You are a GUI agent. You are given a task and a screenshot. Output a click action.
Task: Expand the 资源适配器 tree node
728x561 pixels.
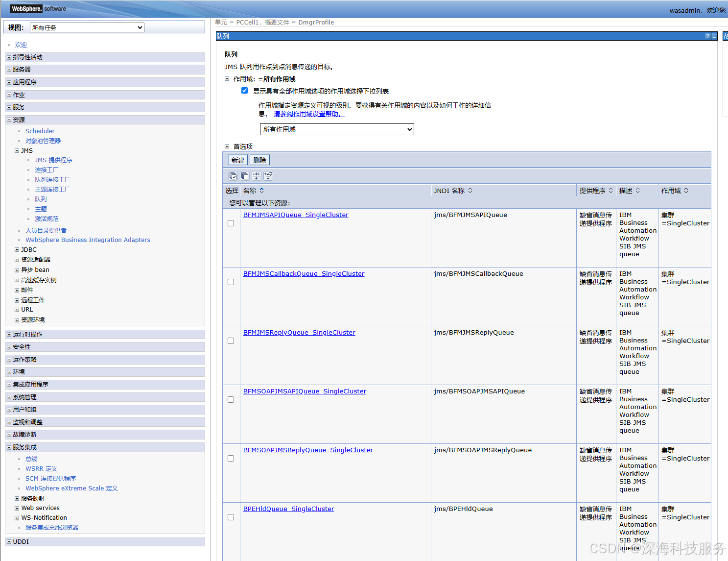17,260
